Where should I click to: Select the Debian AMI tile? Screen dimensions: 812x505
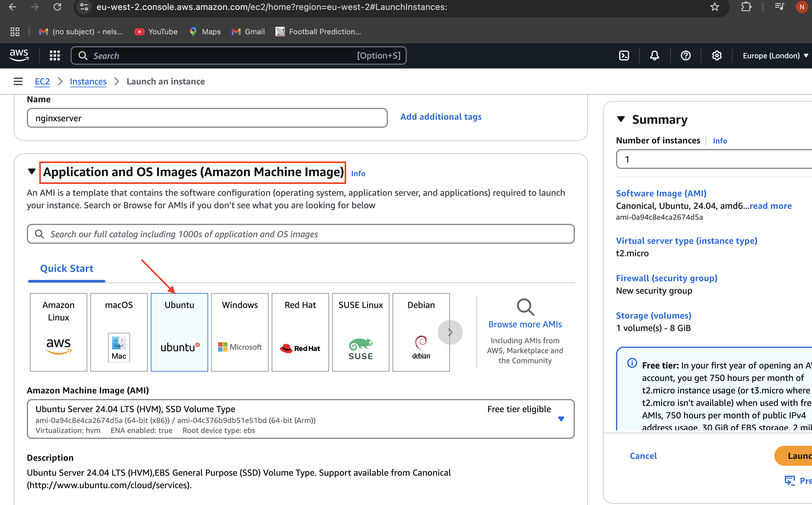click(x=421, y=332)
